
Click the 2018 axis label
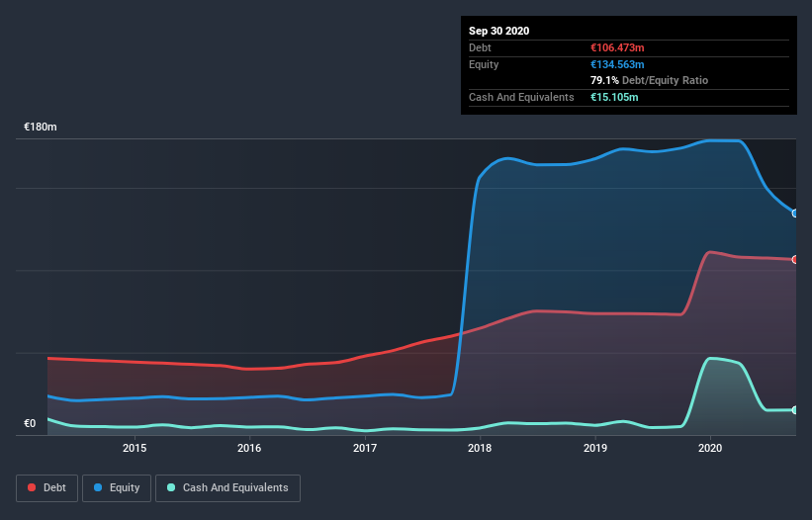(x=480, y=448)
